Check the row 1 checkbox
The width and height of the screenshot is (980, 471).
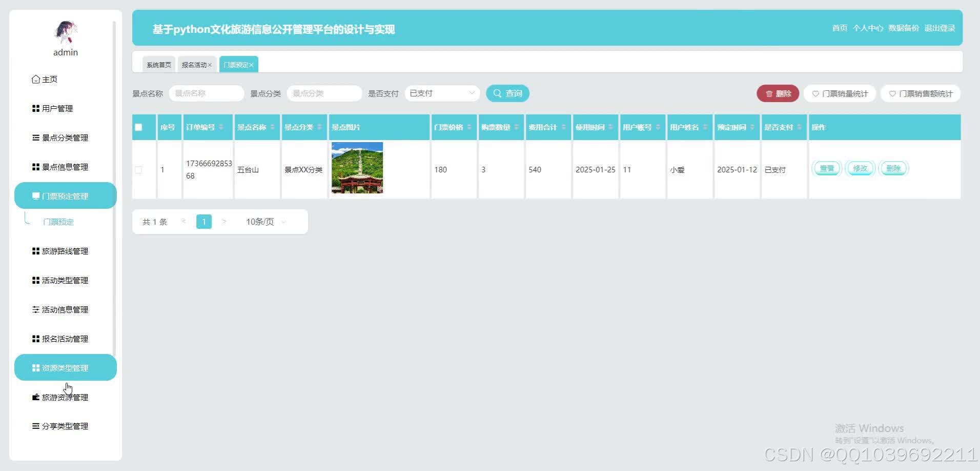point(138,170)
